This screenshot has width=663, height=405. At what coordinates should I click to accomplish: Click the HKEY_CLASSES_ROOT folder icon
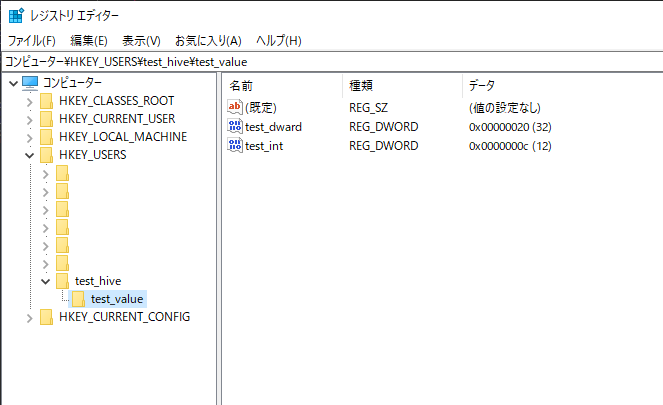pyautogui.click(x=47, y=101)
